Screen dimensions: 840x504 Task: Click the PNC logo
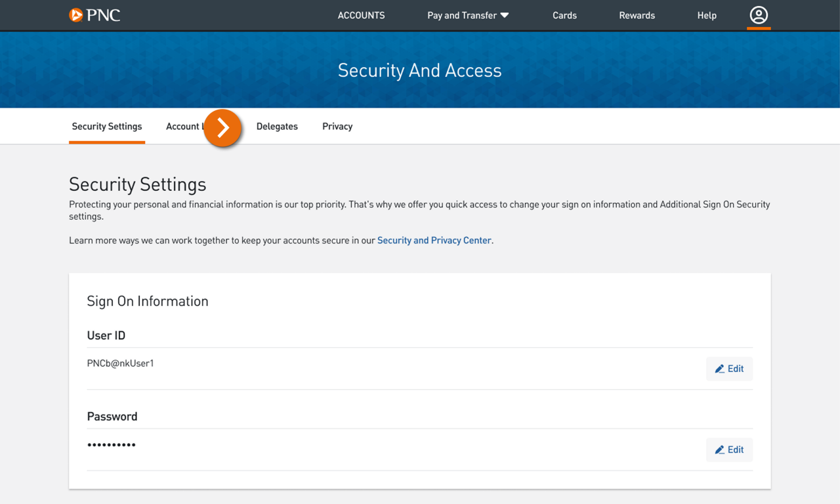click(94, 14)
